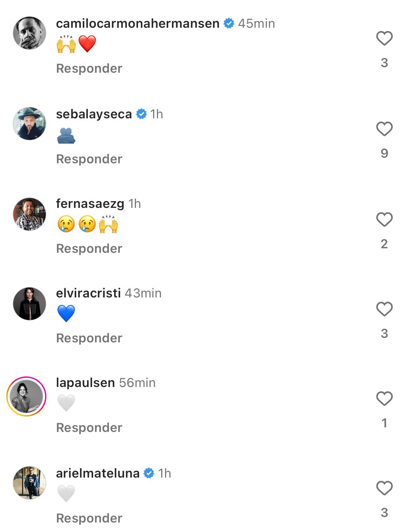Tap heart on fernasaezg's comment

pos(384,219)
